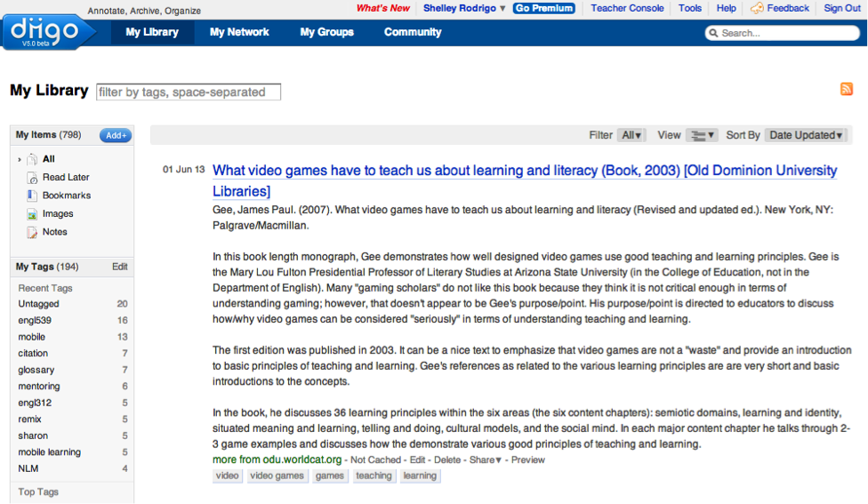Select the engl539 tag in Recent Tags
868x504 pixels.
[x=35, y=320]
